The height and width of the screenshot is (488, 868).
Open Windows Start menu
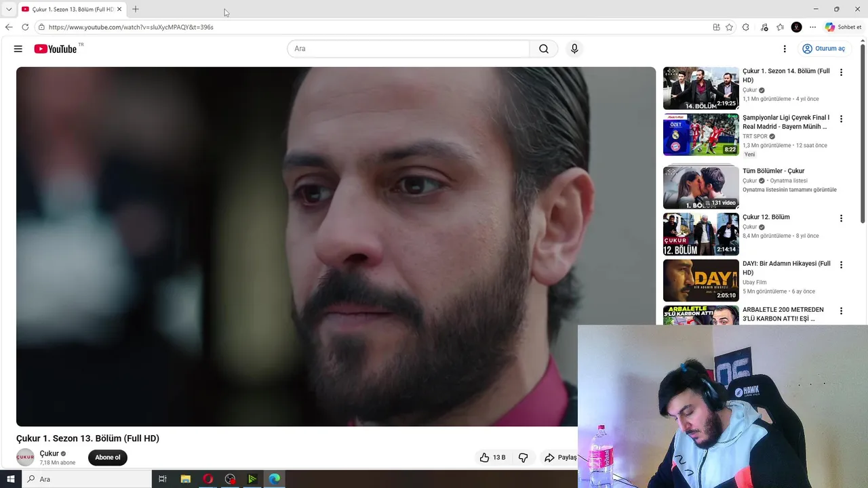click(x=11, y=479)
